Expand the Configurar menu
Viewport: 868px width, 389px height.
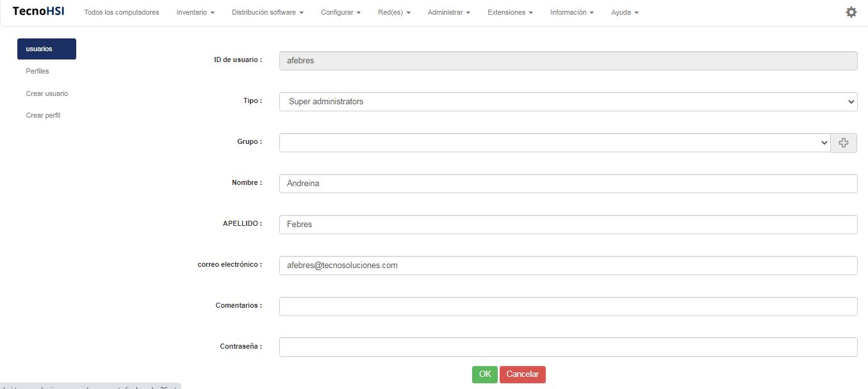coord(340,13)
